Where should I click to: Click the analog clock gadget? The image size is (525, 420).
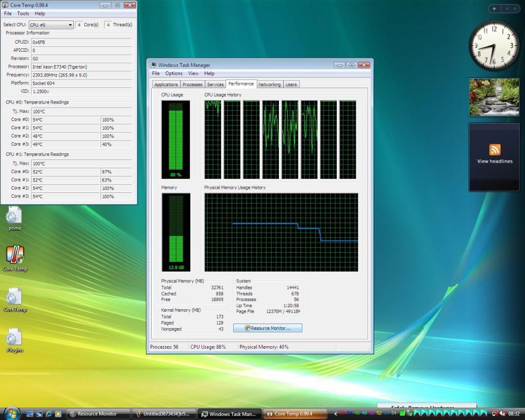click(494, 46)
